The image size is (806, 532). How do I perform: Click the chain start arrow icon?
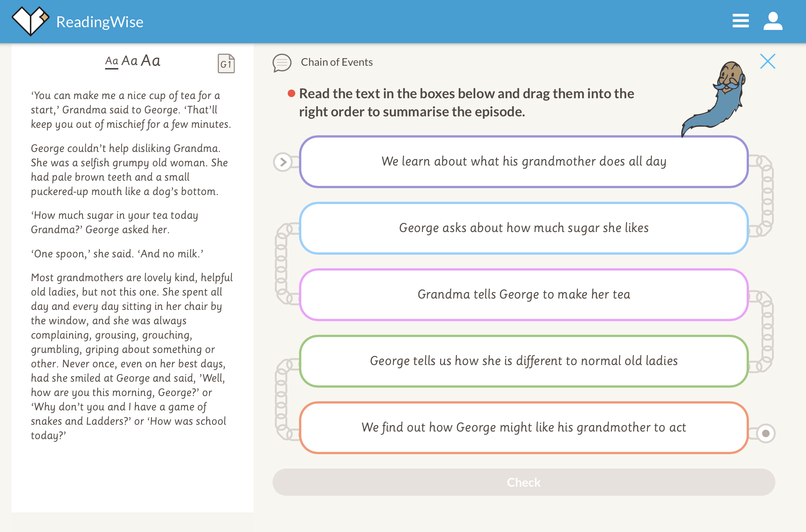coord(283,162)
